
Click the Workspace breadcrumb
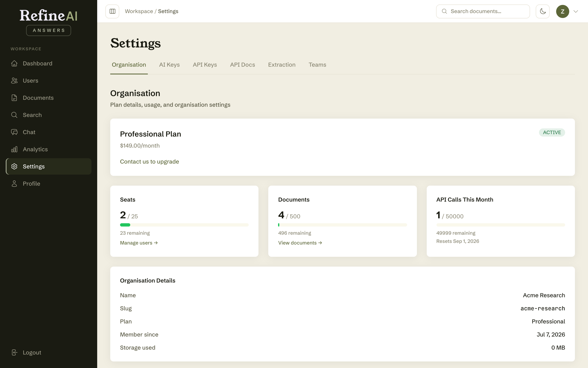coord(139,11)
